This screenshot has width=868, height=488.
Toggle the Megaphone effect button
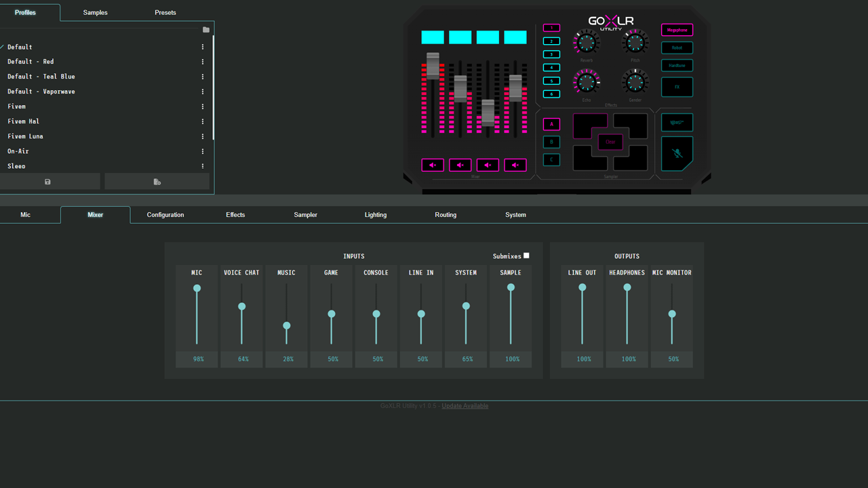pos(677,30)
